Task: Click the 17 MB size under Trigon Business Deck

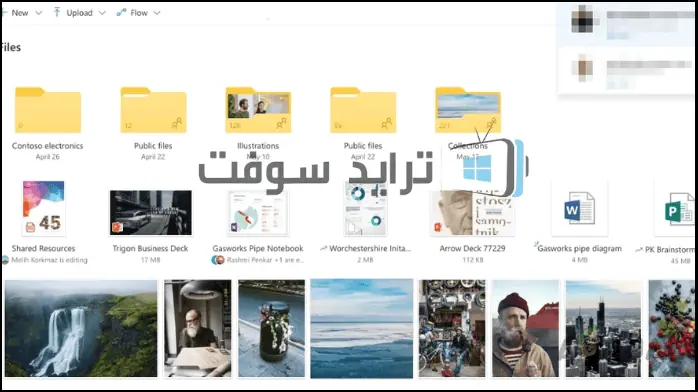Action: pos(150,260)
